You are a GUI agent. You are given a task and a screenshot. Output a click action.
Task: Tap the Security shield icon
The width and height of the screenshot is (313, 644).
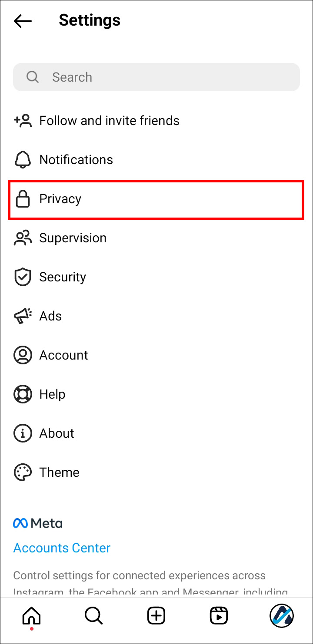coord(23,277)
